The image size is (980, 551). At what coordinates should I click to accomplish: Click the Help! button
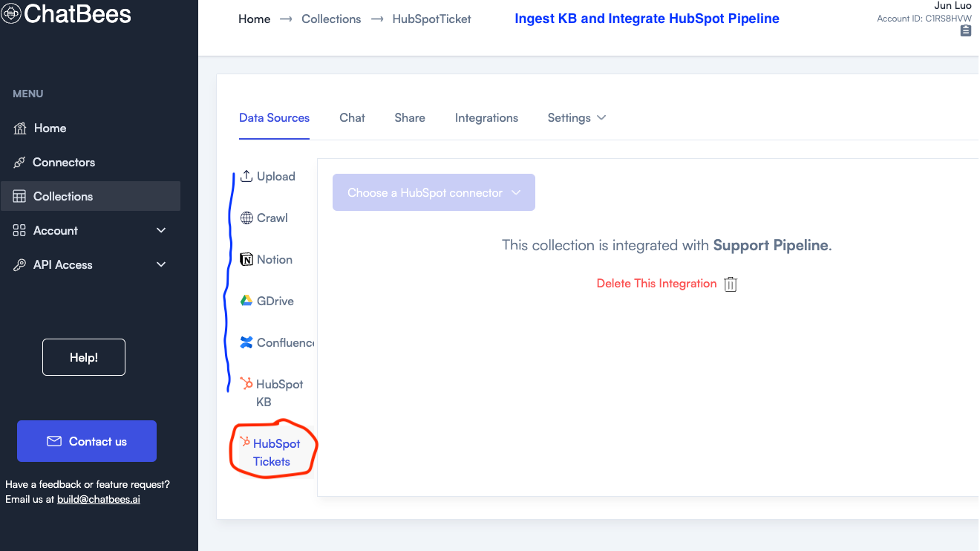click(84, 357)
